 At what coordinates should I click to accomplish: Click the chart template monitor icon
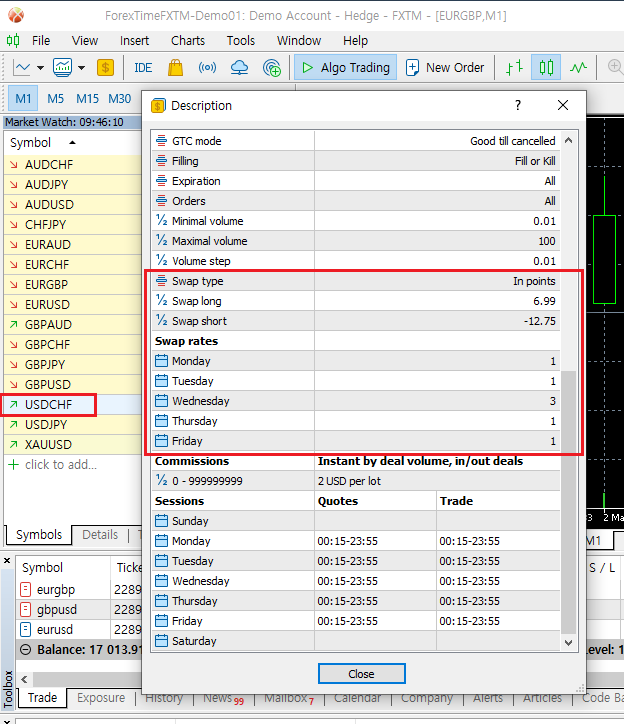tap(62, 68)
